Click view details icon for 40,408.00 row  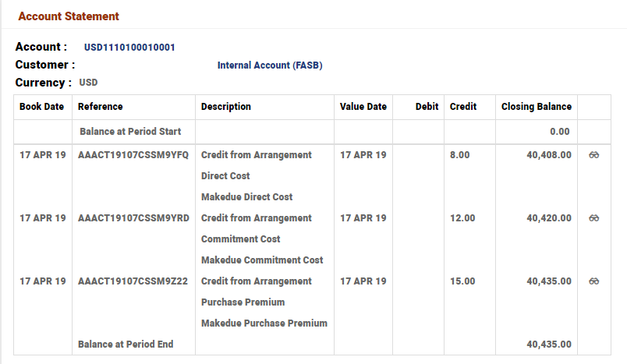click(594, 155)
